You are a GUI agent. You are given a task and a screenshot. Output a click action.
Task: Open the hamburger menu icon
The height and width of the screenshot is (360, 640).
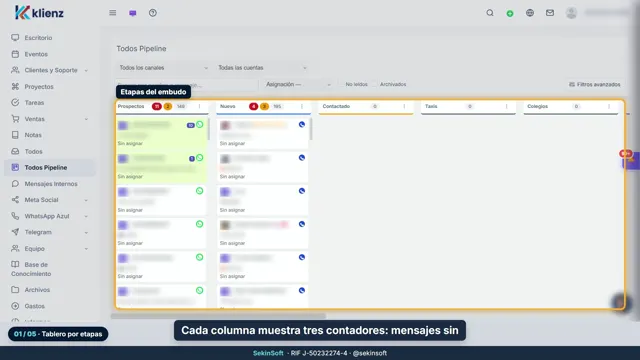[113, 13]
